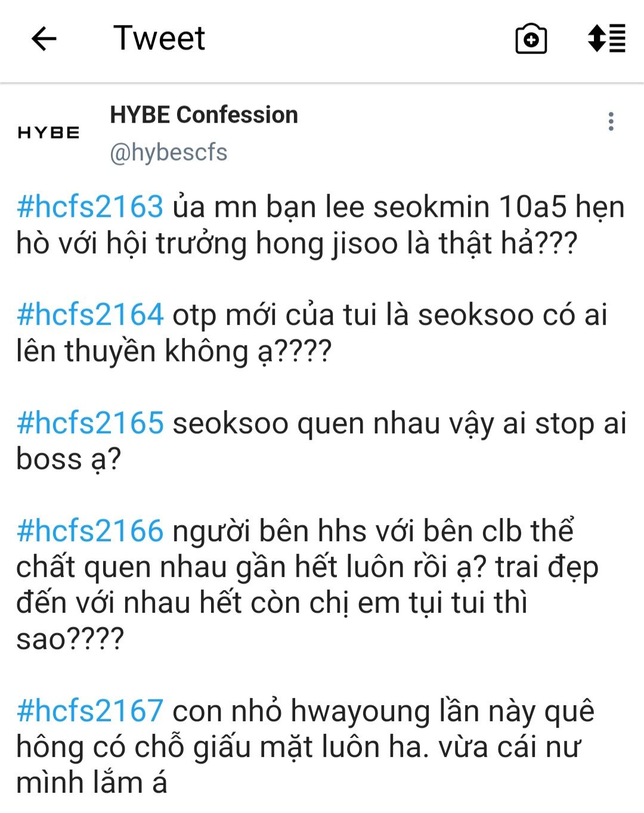
Task: Tap the 'hội trưởng hong jisoo' line
Action: 296,244
